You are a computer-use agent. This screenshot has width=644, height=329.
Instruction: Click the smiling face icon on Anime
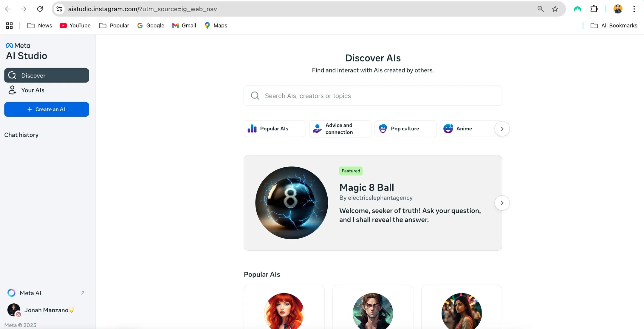click(448, 129)
